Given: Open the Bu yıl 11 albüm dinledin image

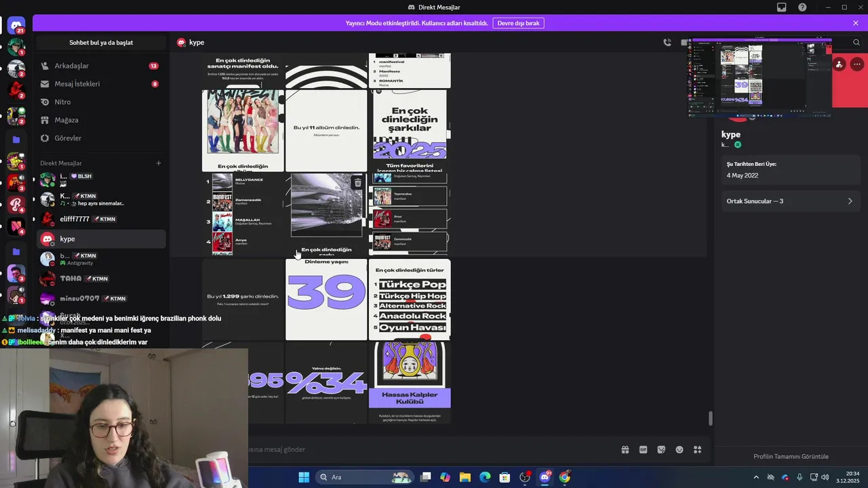Looking at the screenshot, I should pos(326,131).
